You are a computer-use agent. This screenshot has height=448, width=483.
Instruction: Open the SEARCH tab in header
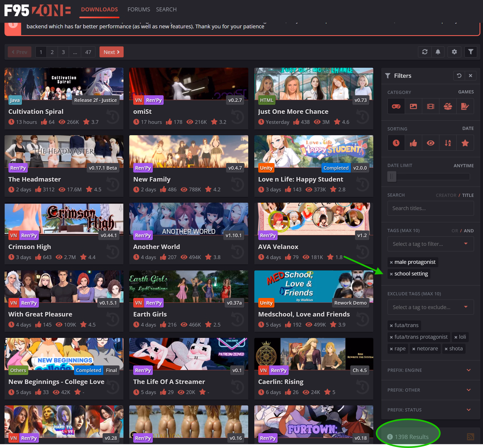pos(166,10)
